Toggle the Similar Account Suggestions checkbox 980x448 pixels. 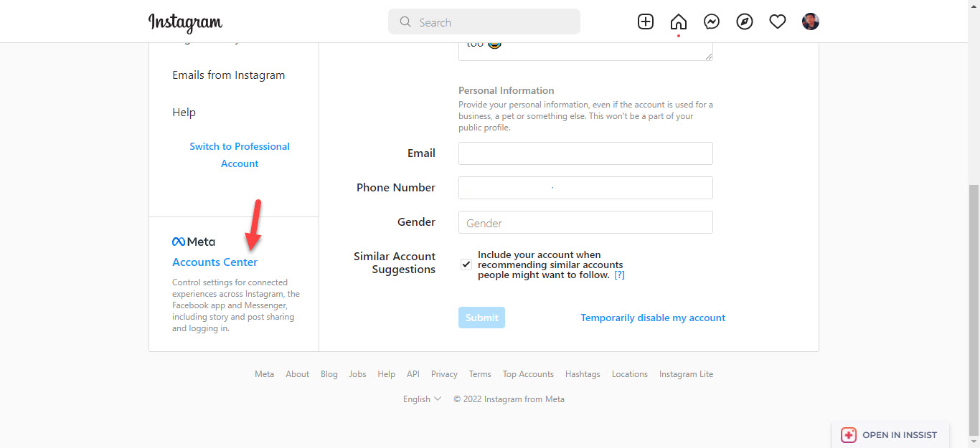(466, 264)
